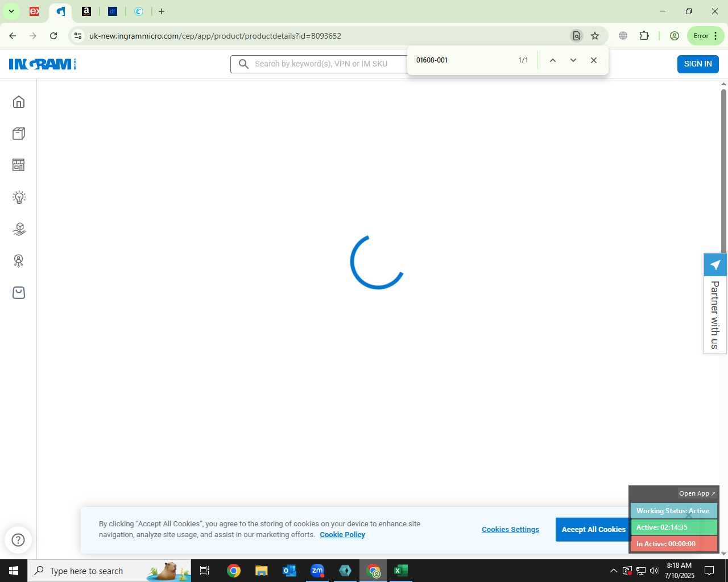Go back to previous page
Viewport: 728px width, 582px height.
click(x=13, y=36)
